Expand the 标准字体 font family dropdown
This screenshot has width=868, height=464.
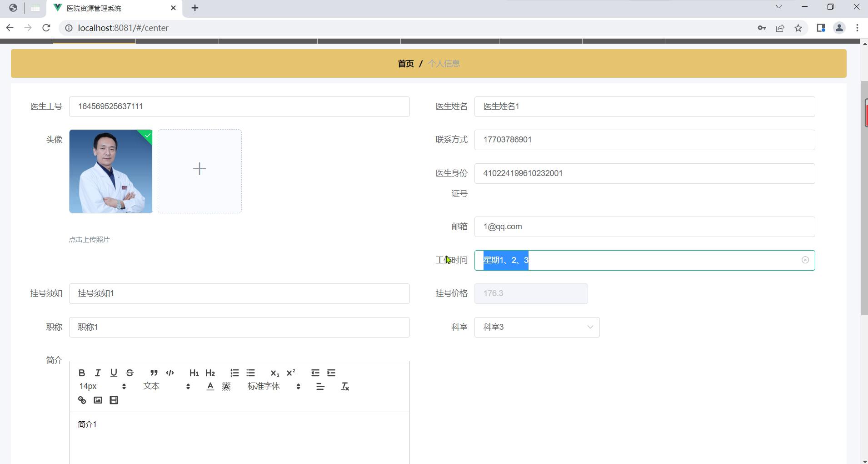pos(274,387)
